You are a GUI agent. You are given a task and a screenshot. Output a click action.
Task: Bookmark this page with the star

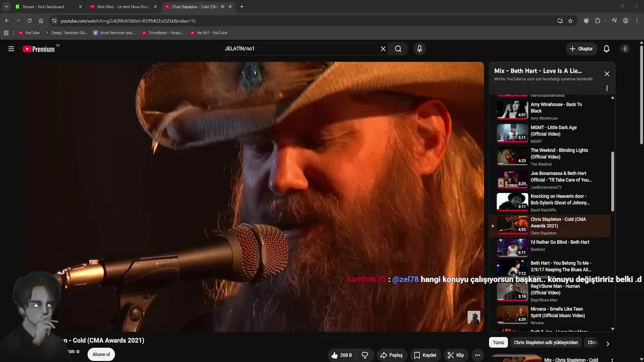[x=570, y=21]
